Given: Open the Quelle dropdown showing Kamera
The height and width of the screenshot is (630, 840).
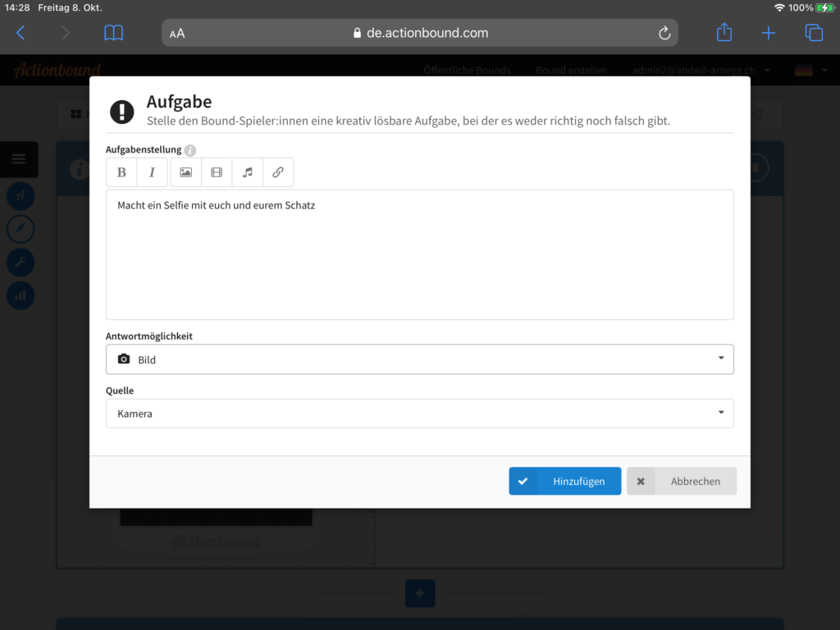Looking at the screenshot, I should point(419,413).
